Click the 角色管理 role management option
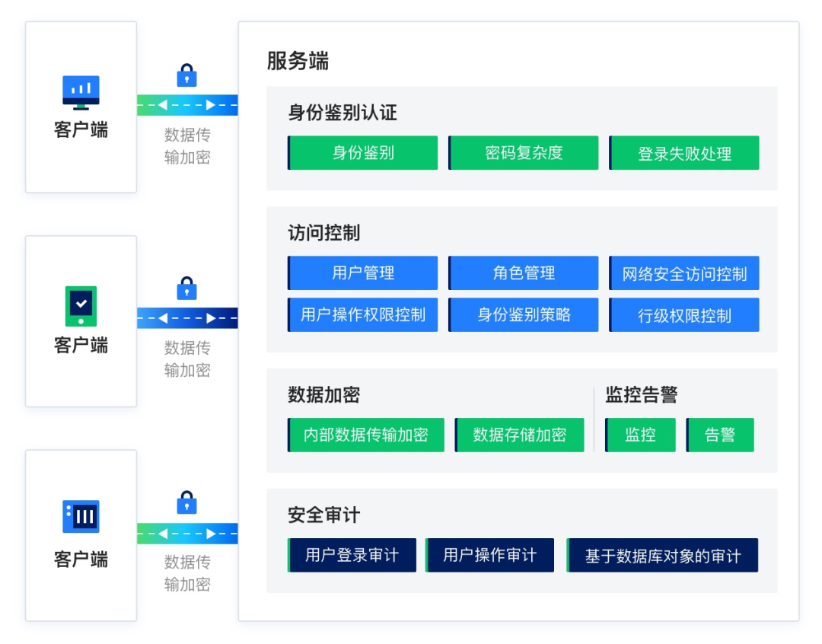Screen dimensions: 822x644 (524, 273)
